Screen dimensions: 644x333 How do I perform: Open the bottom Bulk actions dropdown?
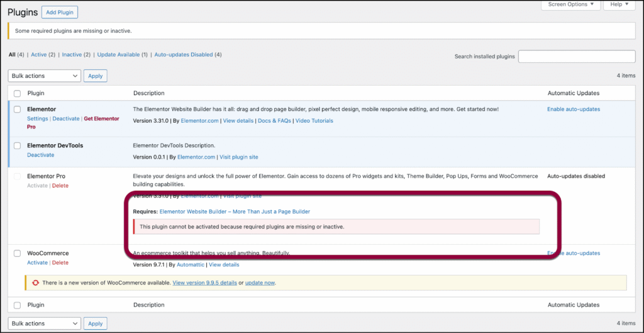pyautogui.click(x=45, y=324)
